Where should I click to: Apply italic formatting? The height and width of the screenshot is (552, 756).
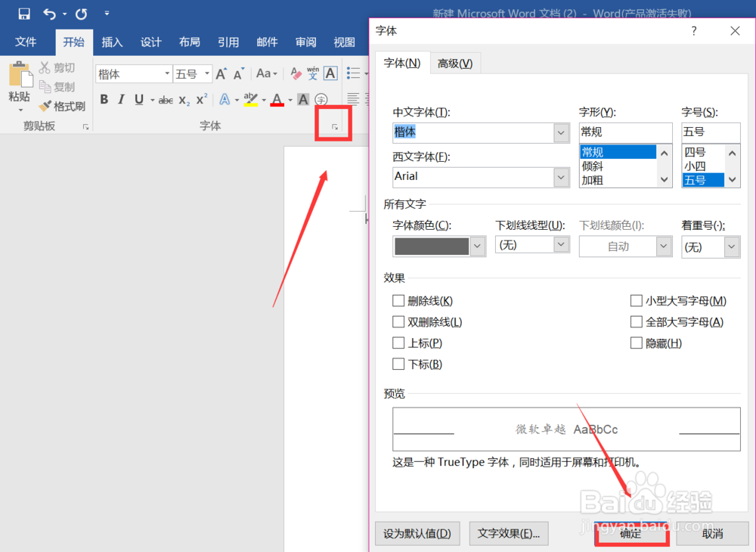121,99
